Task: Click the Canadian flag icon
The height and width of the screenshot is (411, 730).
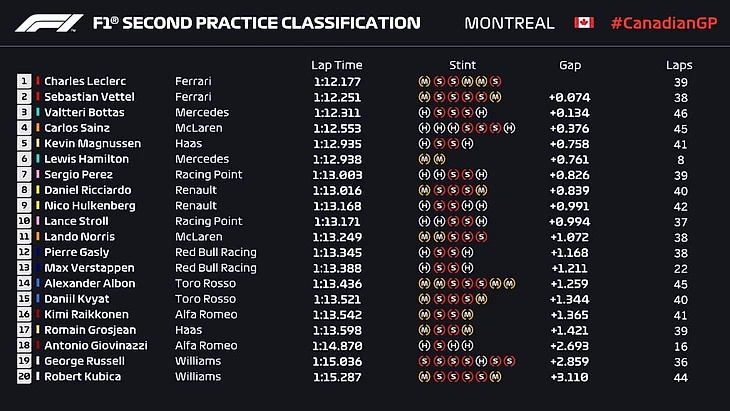Action: click(x=584, y=22)
